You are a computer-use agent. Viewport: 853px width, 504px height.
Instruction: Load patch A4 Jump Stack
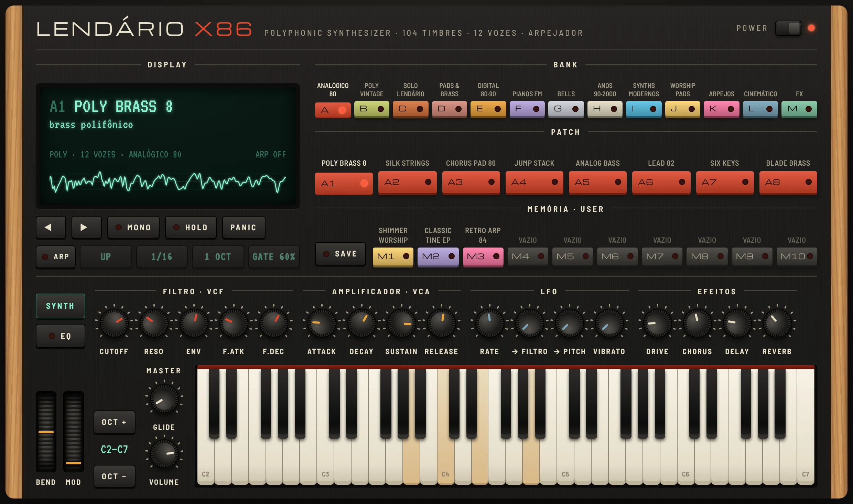(534, 182)
